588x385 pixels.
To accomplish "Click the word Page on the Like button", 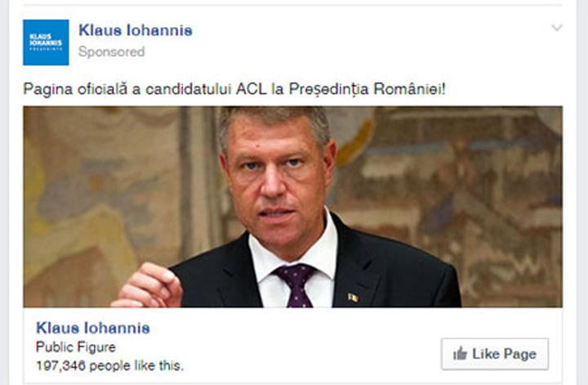I will [519, 354].
